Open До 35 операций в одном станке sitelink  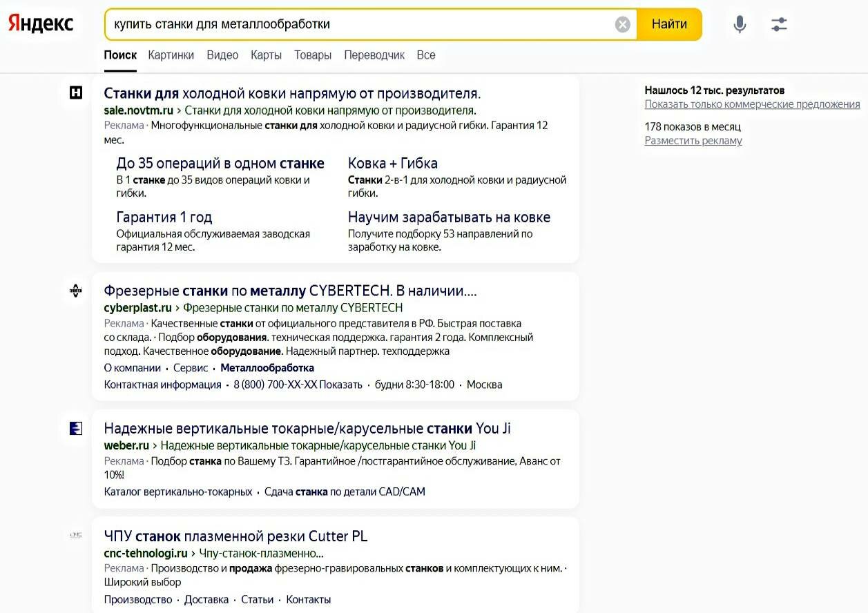click(x=220, y=164)
